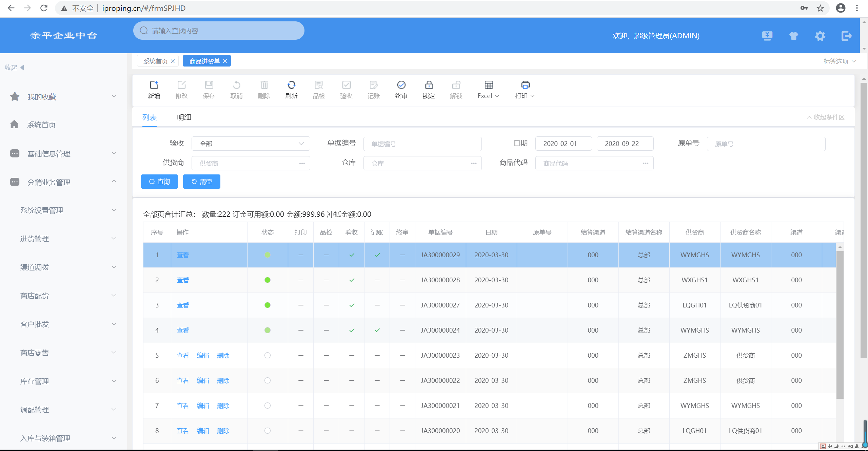Click the 单据编号 input field
The height and width of the screenshot is (451, 868).
422,144
